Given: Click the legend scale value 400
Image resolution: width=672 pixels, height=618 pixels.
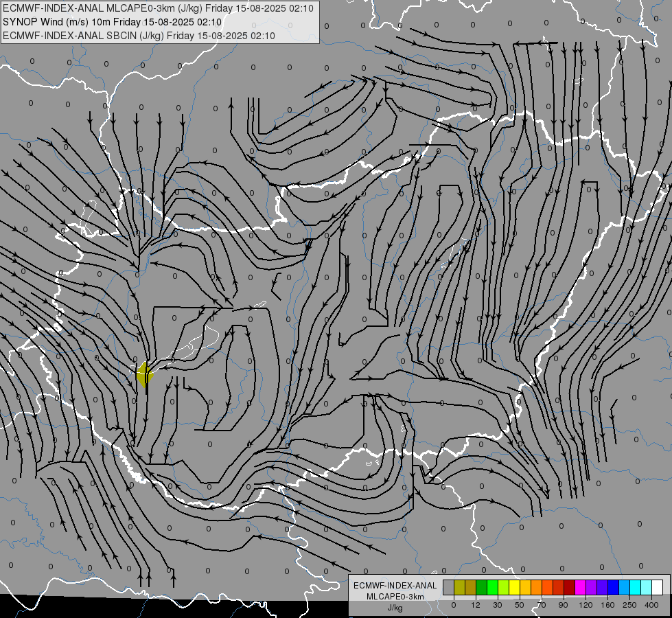Looking at the screenshot, I should (651, 605).
